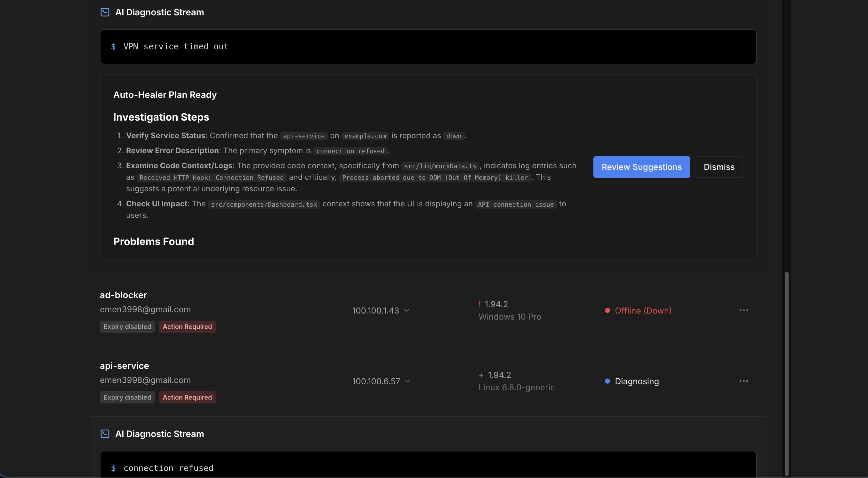The height and width of the screenshot is (478, 868).
Task: Click the lower AI Diagnostic Stream terminal icon
Action: (x=105, y=434)
